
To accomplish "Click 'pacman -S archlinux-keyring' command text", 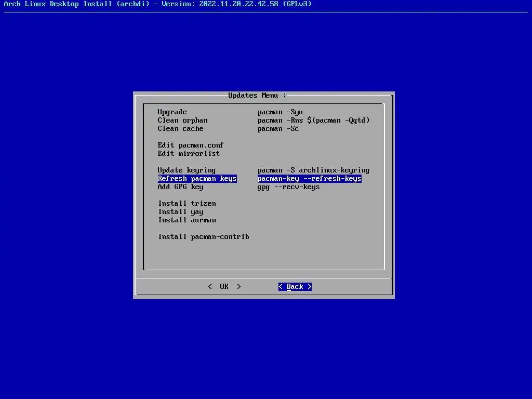I will coord(313,170).
